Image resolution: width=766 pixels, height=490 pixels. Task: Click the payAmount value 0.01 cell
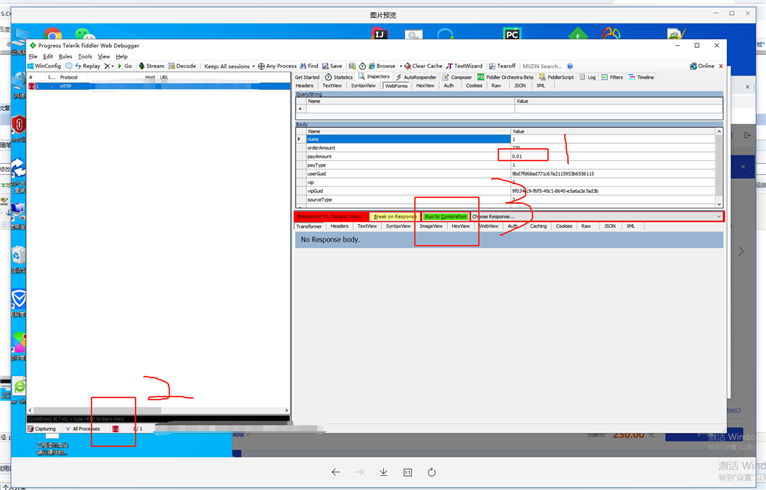click(x=613, y=156)
